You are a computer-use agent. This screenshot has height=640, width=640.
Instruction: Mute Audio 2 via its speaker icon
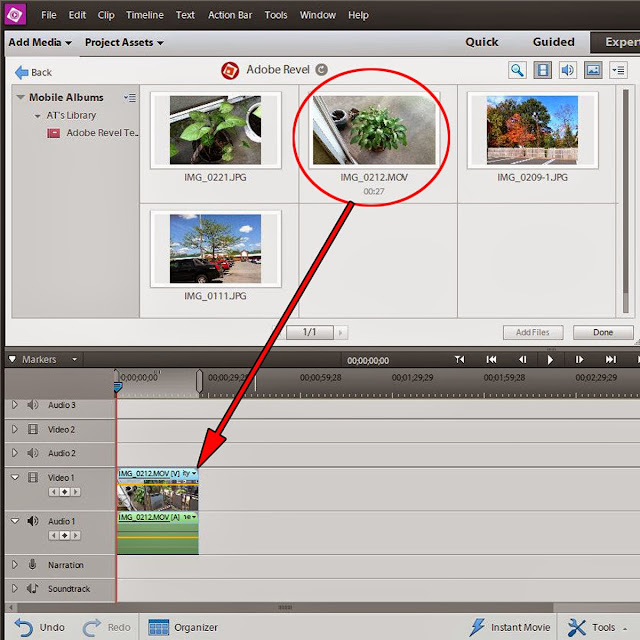click(33, 453)
